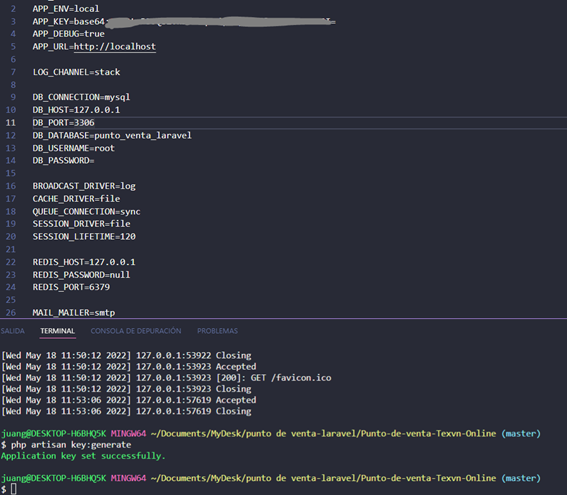
Task: Click on DB_CONNECTION=mysql line
Action: pos(81,97)
